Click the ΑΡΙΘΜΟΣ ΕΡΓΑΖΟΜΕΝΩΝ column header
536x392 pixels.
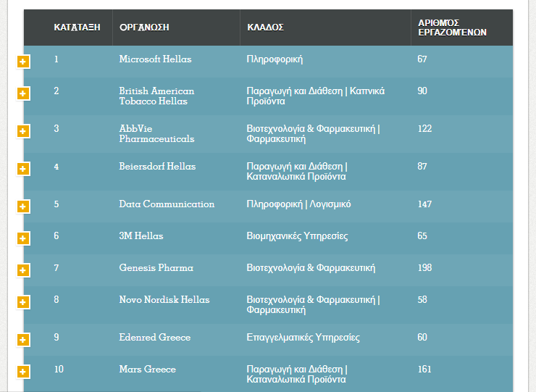click(x=452, y=28)
